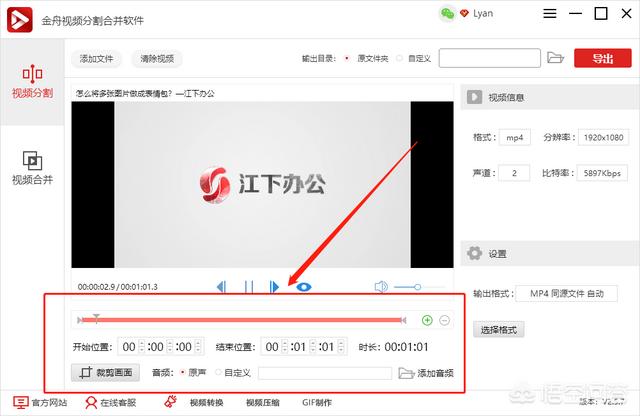Image resolution: width=640 pixels, height=416 pixels.
Task: Click the 裁剪画面 crop button
Action: pos(106,373)
